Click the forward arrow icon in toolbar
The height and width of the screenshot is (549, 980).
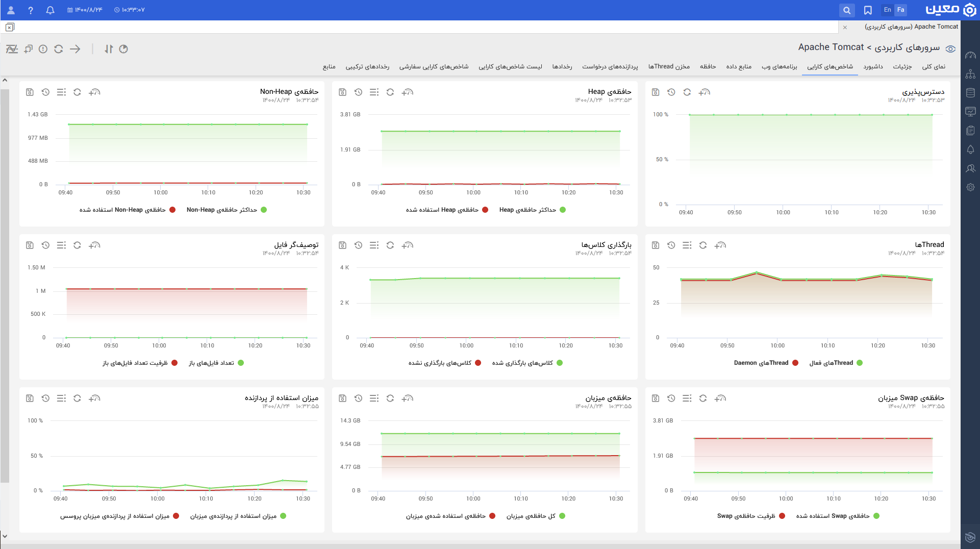(75, 49)
